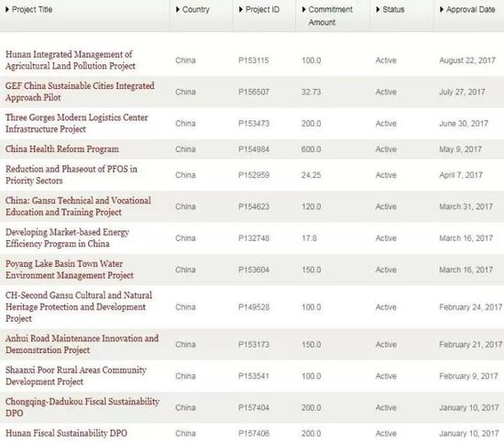Open Anhui Road Maintenance Innovation project
The image size is (504, 442).
click(82, 344)
